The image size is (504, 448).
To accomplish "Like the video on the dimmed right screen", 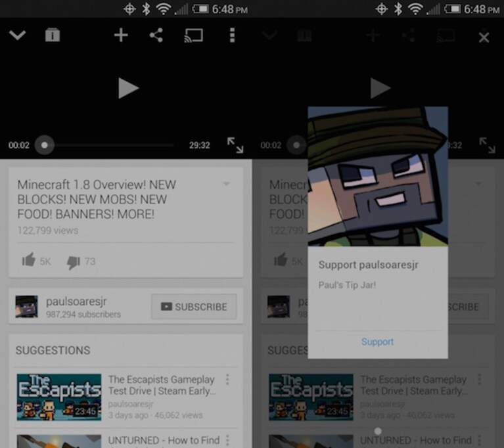I will [x=281, y=259].
